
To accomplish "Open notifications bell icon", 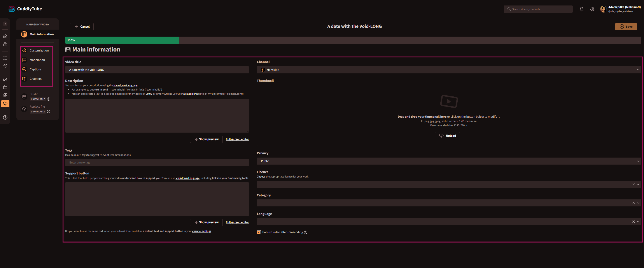I will (581, 9).
